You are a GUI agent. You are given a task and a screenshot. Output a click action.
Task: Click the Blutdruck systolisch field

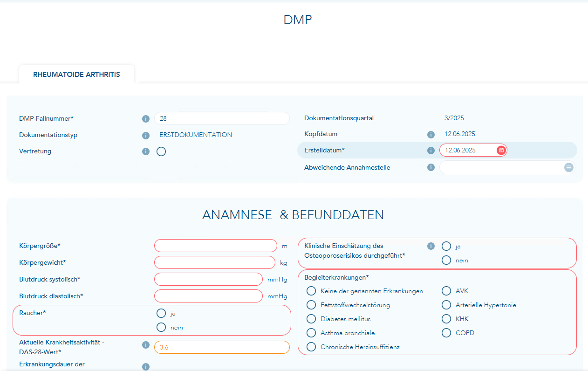pyautogui.click(x=208, y=279)
